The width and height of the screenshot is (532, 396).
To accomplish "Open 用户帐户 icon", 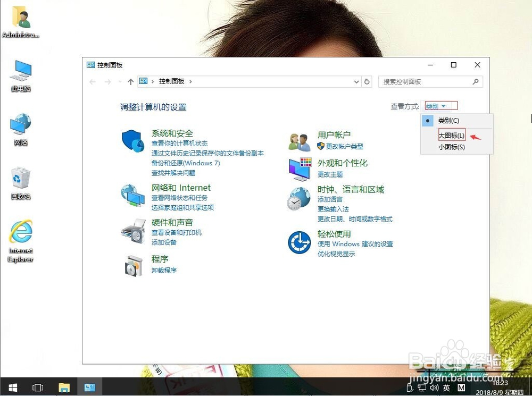I will (x=299, y=140).
